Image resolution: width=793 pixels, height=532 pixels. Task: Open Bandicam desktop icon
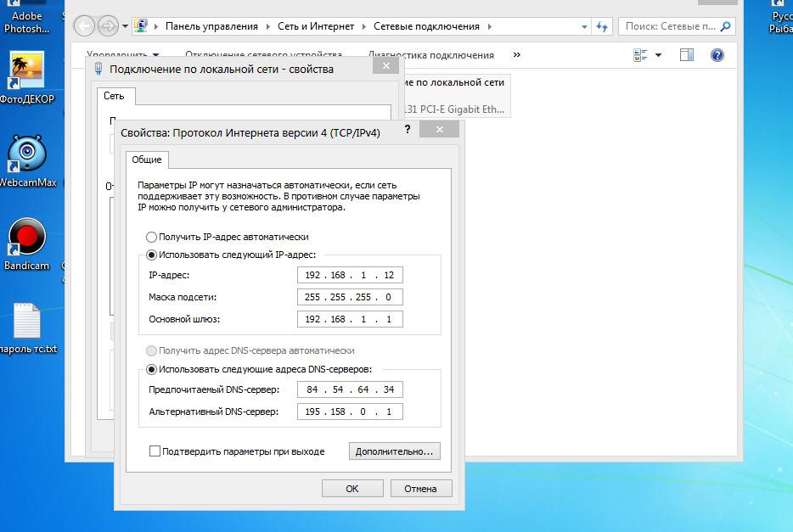[x=26, y=238]
